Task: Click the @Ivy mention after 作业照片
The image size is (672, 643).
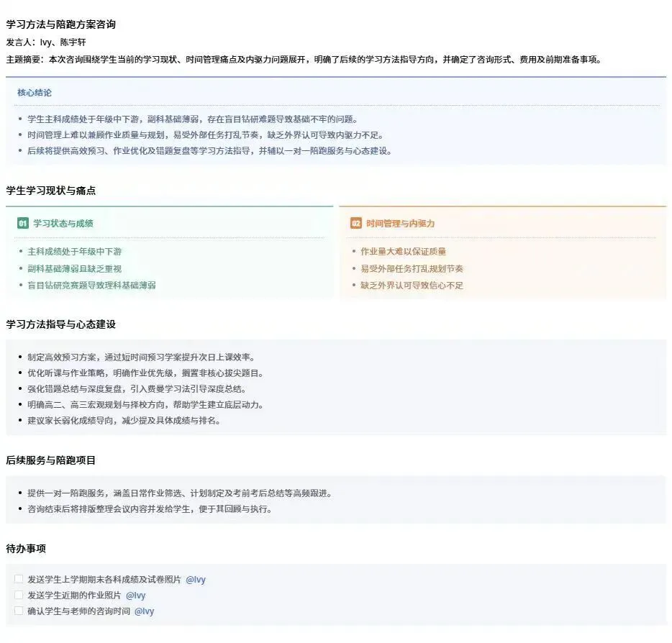Action: coord(136,596)
